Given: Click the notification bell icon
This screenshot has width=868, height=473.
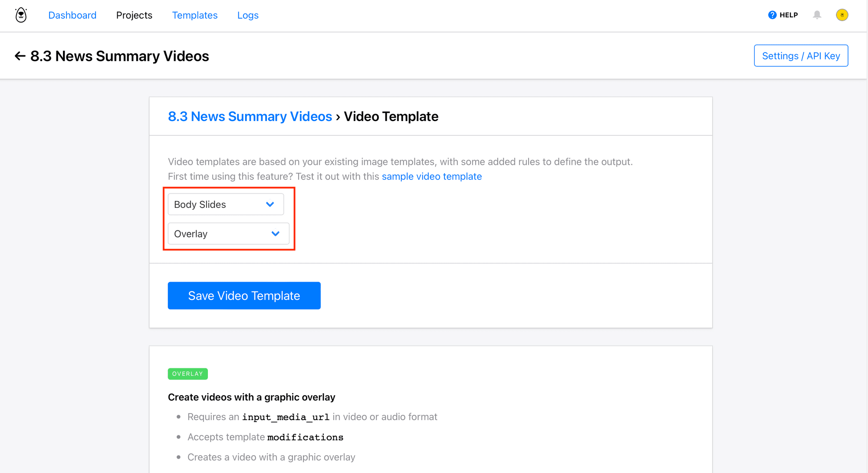Looking at the screenshot, I should (817, 15).
